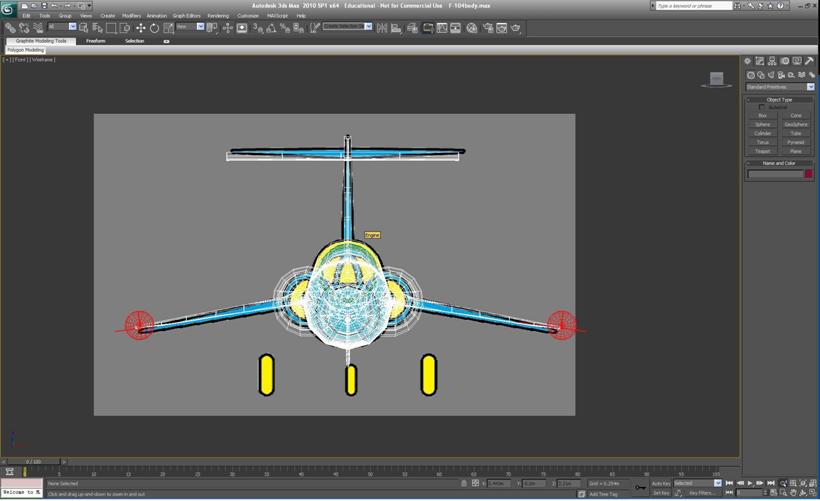820x501 pixels.
Task: Toggle Percent Snap
Action: pos(285,28)
